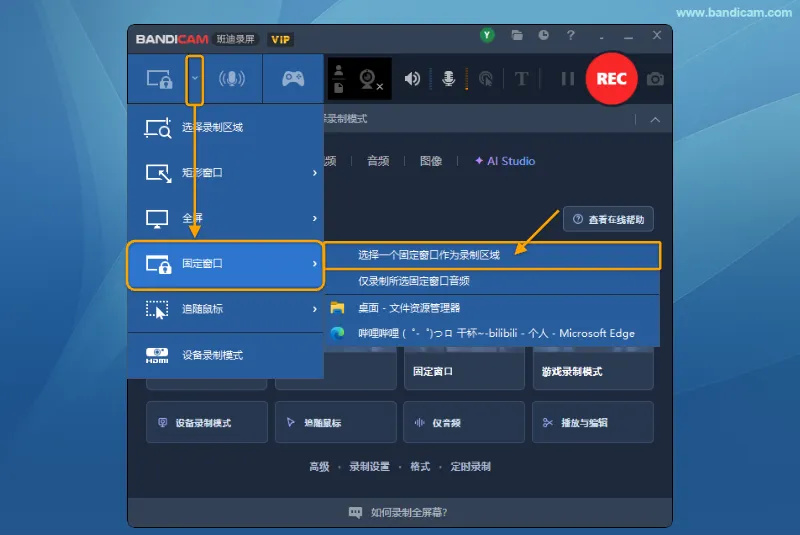This screenshot has height=535, width=800.
Task: Click the 设备录制模式 card button
Action: click(x=207, y=422)
